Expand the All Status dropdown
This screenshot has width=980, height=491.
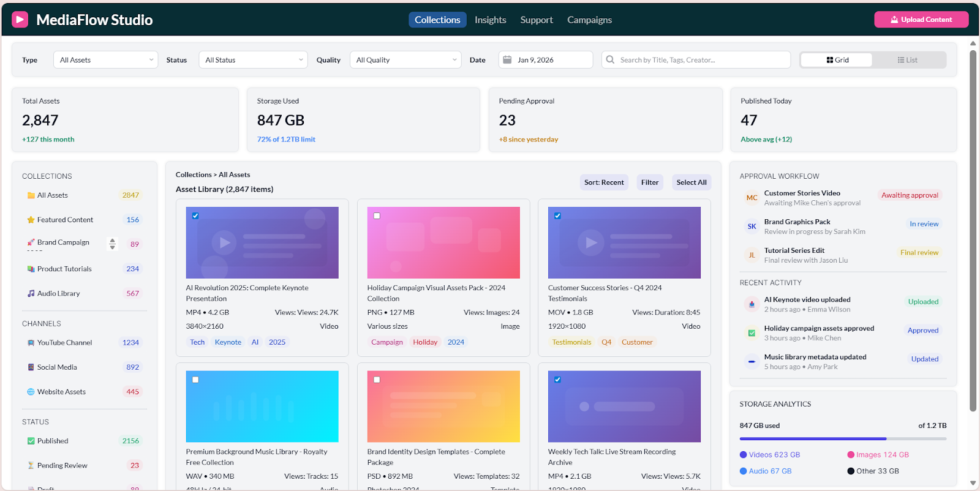pos(254,60)
